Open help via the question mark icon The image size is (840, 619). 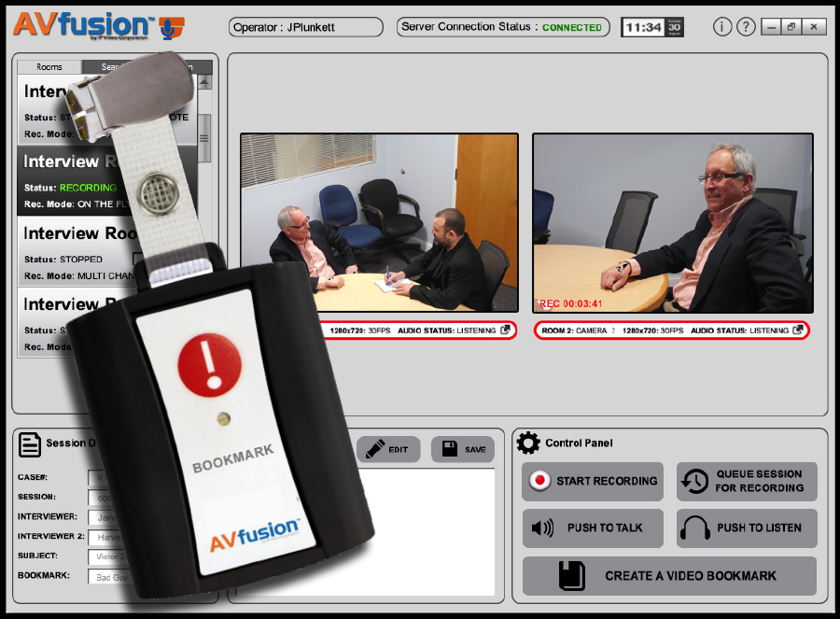pos(746,27)
